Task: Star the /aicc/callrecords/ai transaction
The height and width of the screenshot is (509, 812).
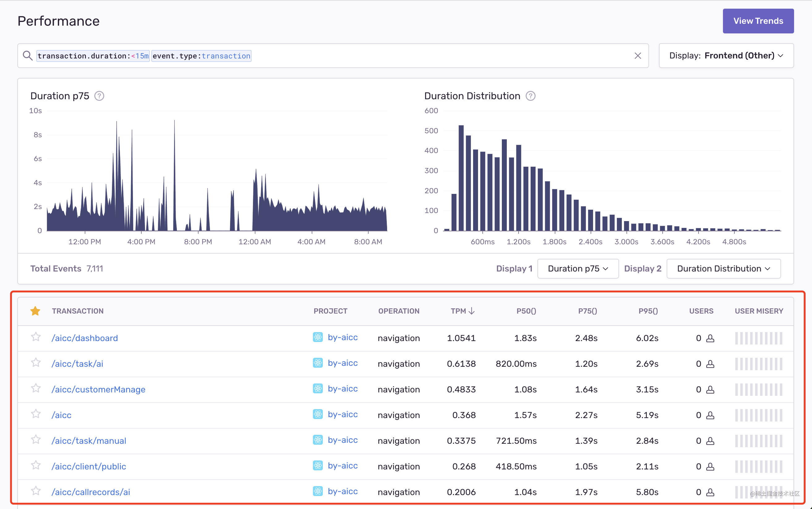Action: 36,491
